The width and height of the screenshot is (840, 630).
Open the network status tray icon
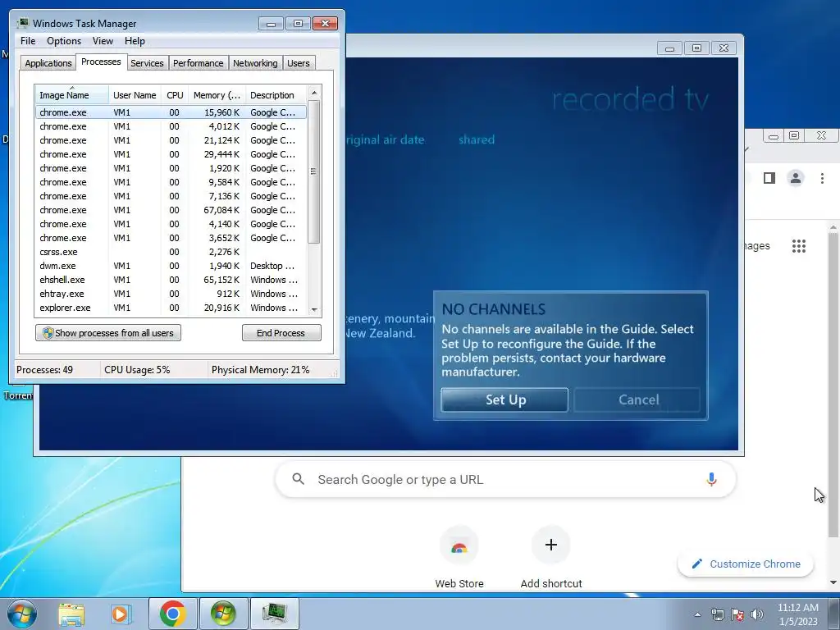click(x=717, y=614)
